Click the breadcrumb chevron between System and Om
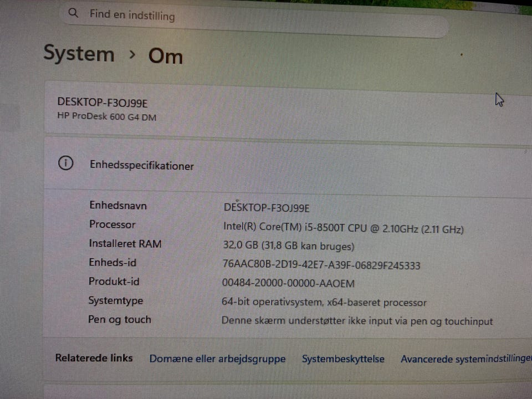The height and width of the screenshot is (399, 532). (x=132, y=54)
